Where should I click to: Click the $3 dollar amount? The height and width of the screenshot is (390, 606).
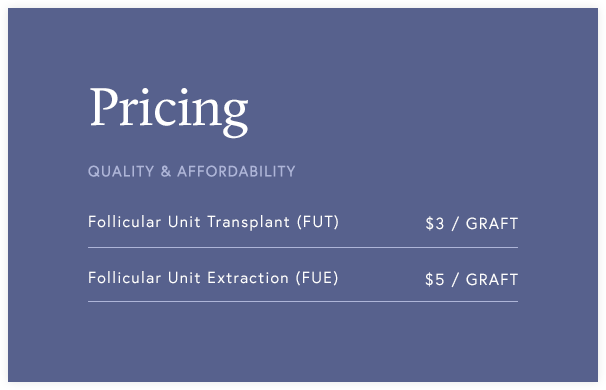click(435, 224)
